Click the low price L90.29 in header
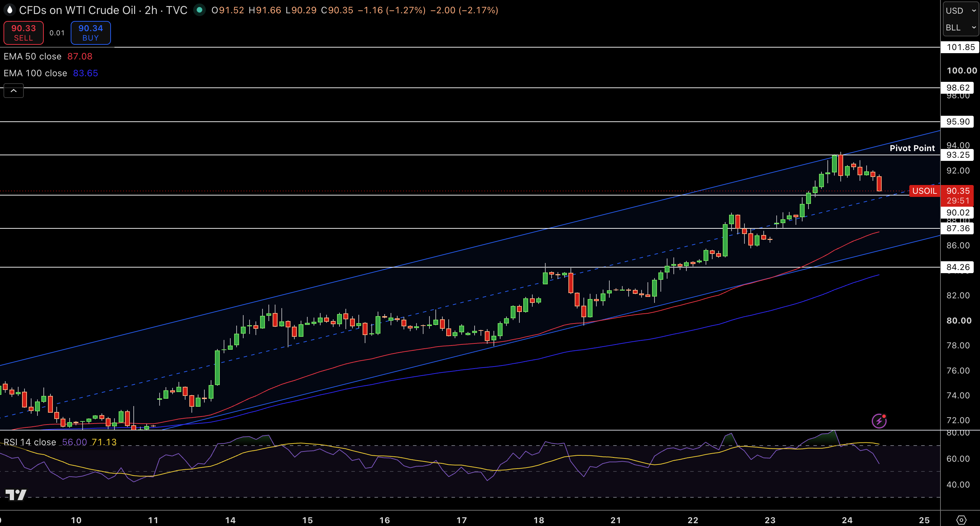The height and width of the screenshot is (526, 980). click(x=301, y=10)
